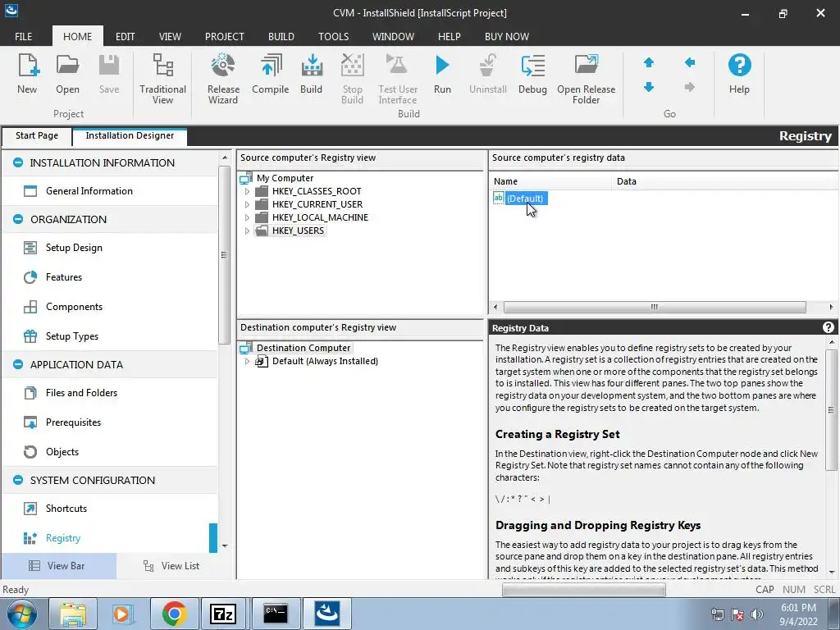
Task: Open Google Chrome from the taskbar
Action: [174, 614]
